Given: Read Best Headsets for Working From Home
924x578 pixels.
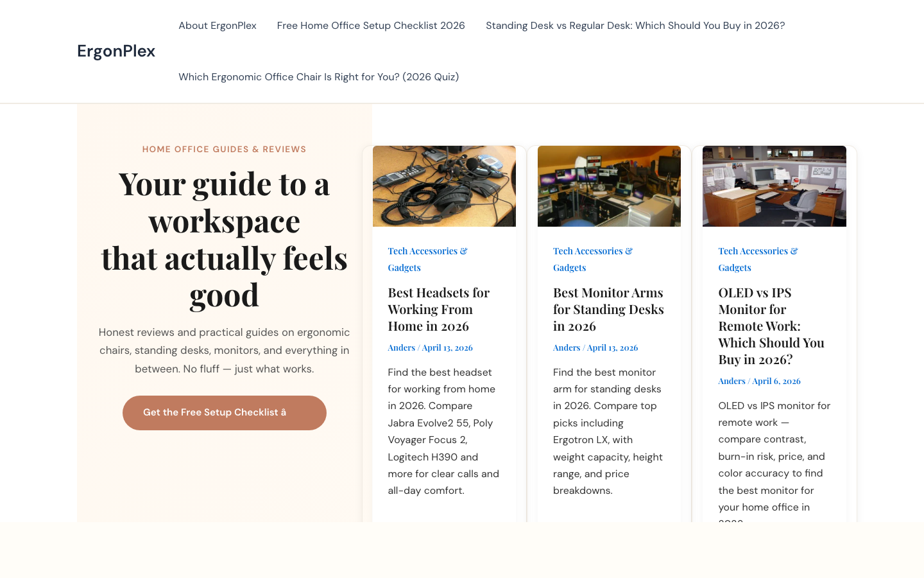Looking at the screenshot, I should click(438, 310).
